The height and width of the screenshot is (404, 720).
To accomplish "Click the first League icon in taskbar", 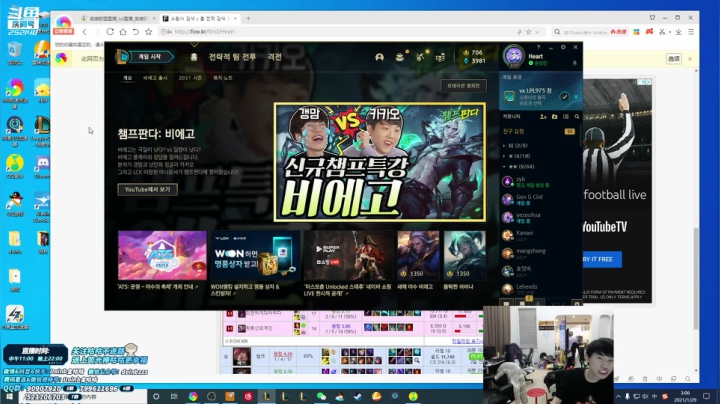I will 266,396.
